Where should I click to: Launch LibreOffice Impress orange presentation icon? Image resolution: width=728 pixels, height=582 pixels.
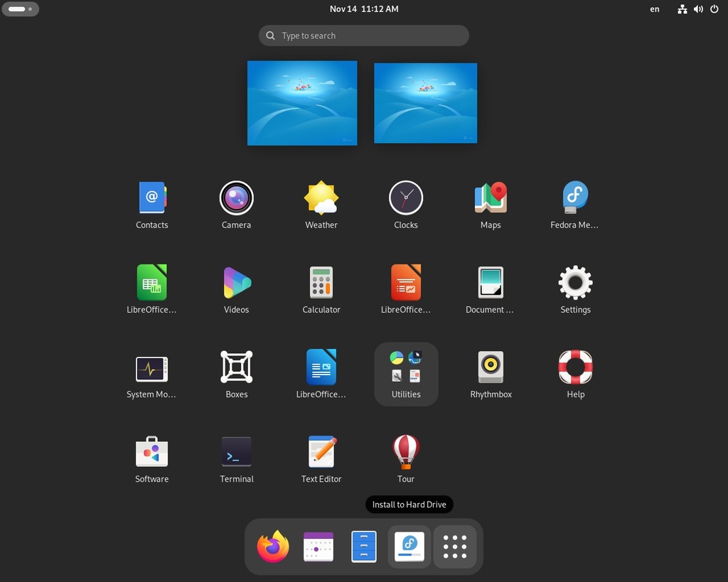[406, 282]
